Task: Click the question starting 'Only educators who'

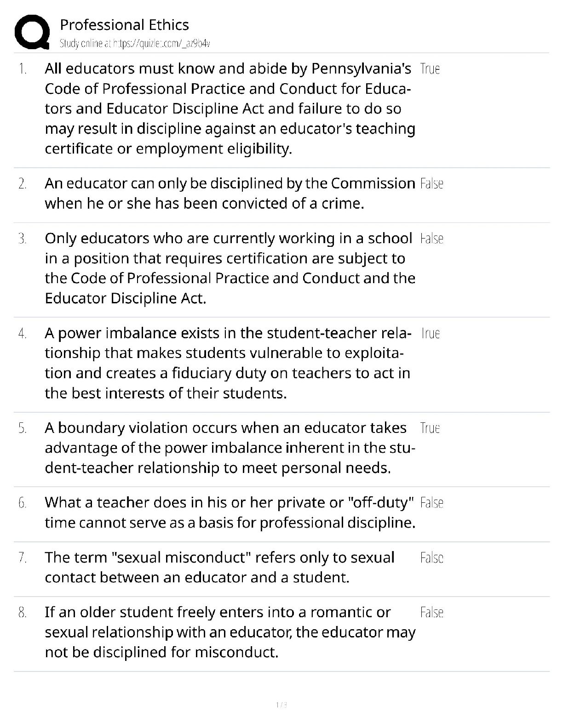Action: click(x=229, y=268)
